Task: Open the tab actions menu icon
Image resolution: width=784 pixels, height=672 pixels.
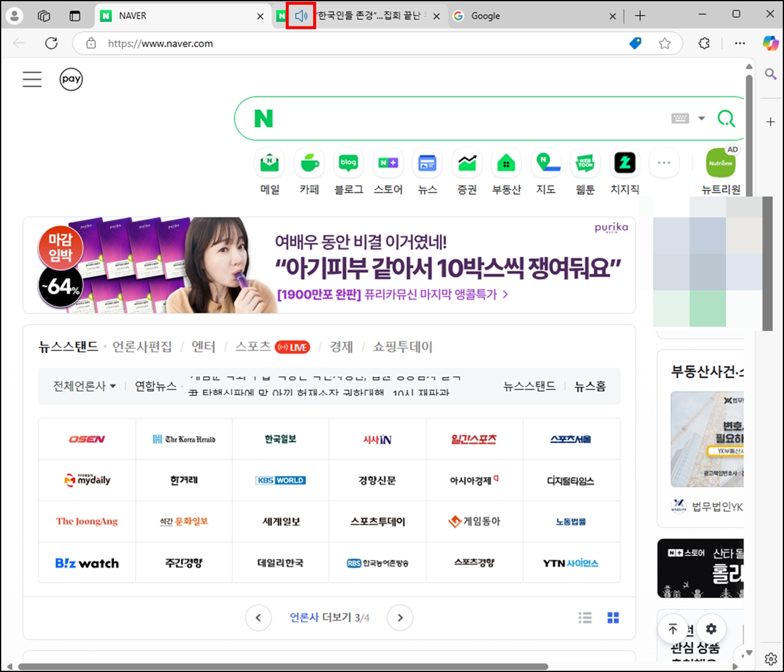Action: [x=75, y=16]
